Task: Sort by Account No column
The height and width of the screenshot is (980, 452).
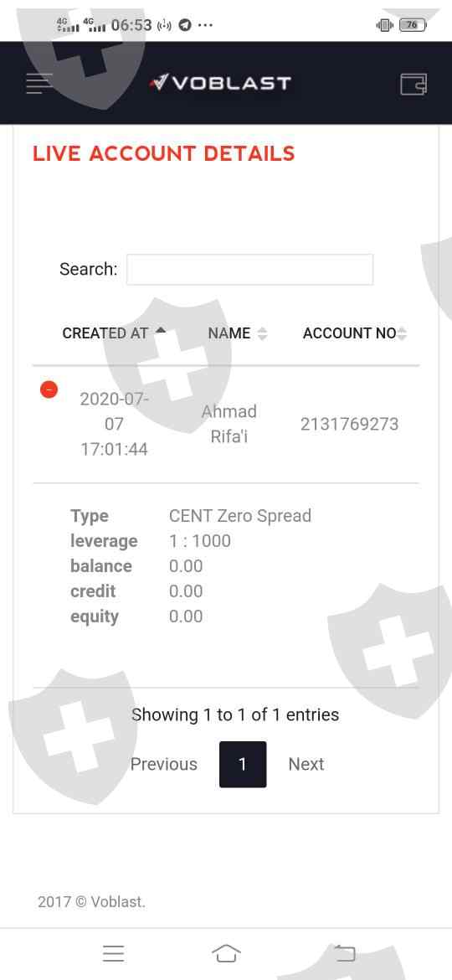Action: coord(355,333)
